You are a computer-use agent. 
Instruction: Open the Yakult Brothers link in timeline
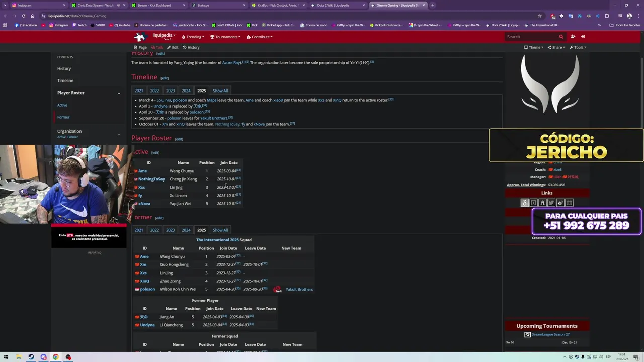[214, 118]
